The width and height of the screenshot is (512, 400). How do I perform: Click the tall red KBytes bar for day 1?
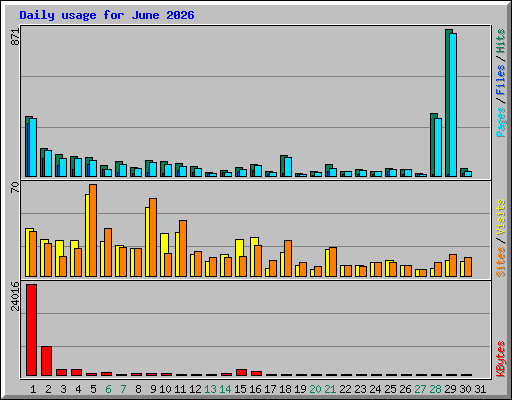pos(31,330)
